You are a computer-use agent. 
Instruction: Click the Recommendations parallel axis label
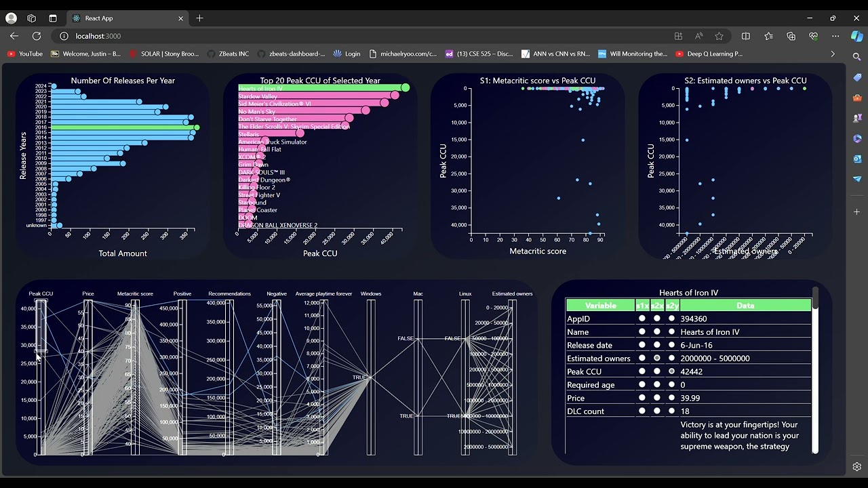click(x=229, y=293)
